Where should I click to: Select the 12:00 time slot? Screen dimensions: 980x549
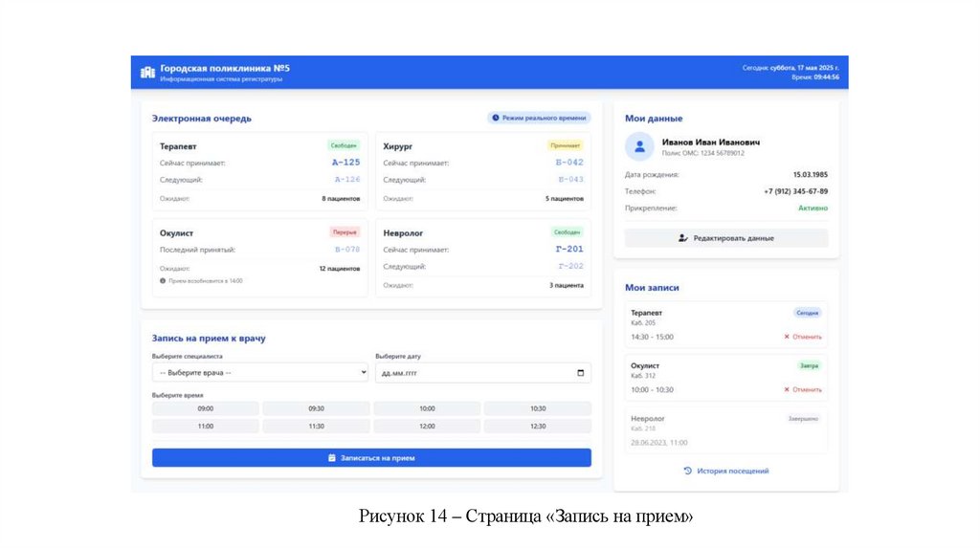click(427, 426)
